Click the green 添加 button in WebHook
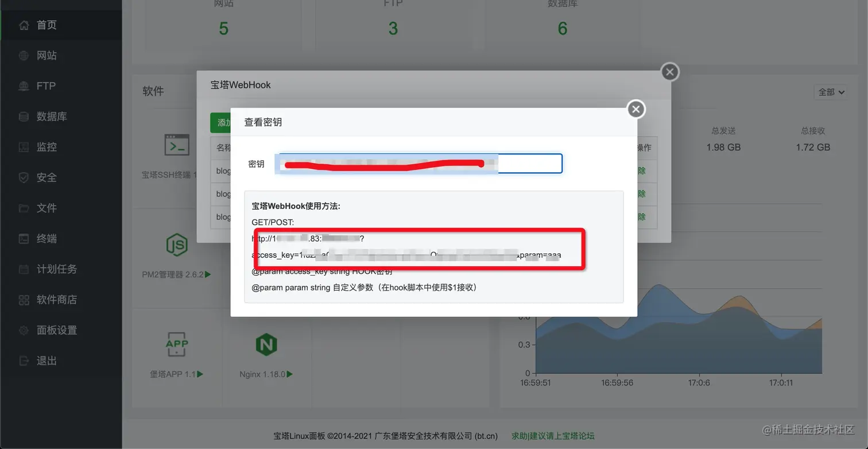868x449 pixels. point(221,123)
